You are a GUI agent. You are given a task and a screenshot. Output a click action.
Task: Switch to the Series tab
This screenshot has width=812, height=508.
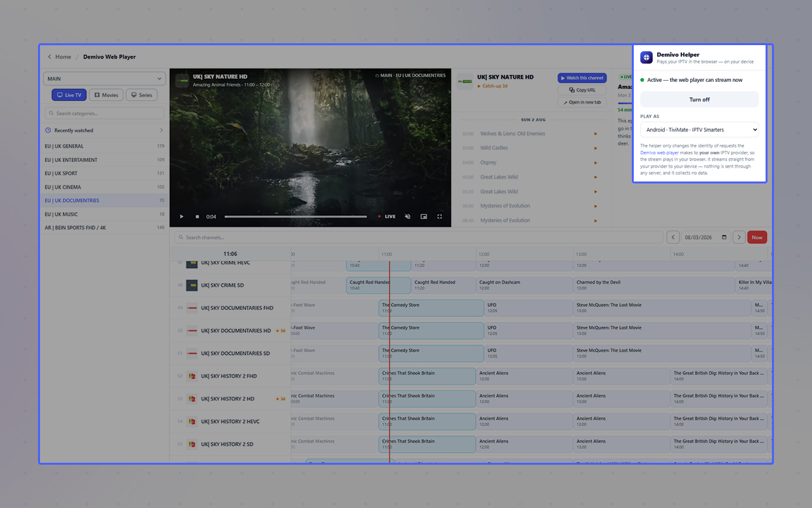tap(141, 95)
